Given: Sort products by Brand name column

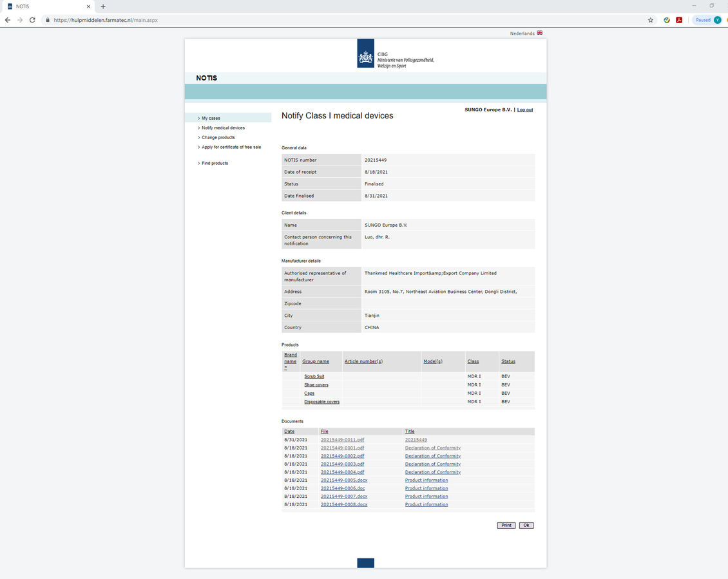Looking at the screenshot, I should (290, 361).
